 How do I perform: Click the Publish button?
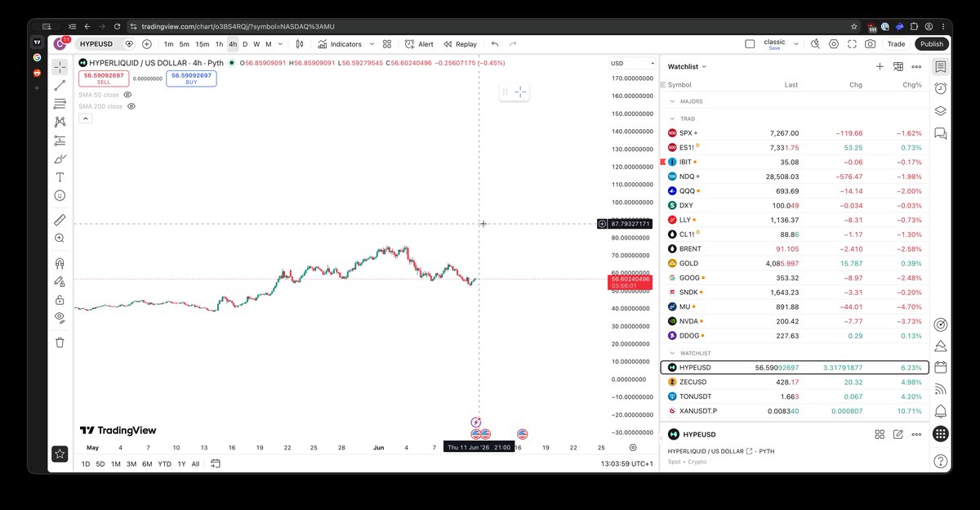click(931, 44)
